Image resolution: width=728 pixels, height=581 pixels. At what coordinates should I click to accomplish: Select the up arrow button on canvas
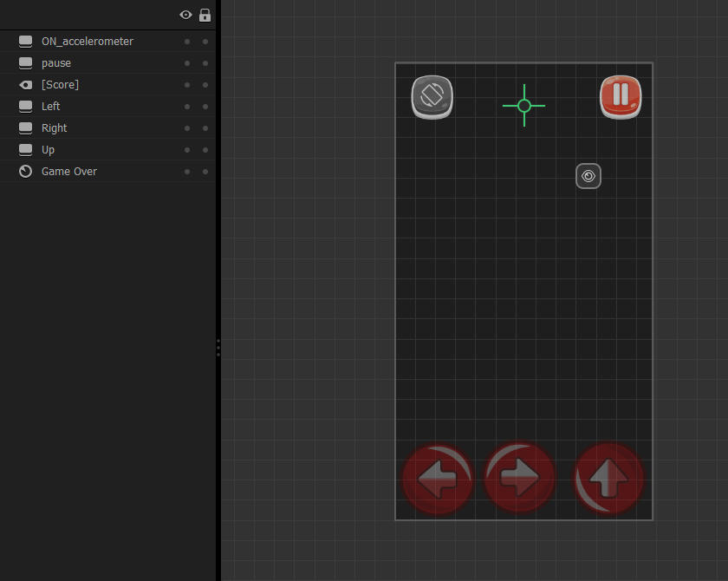pos(609,478)
